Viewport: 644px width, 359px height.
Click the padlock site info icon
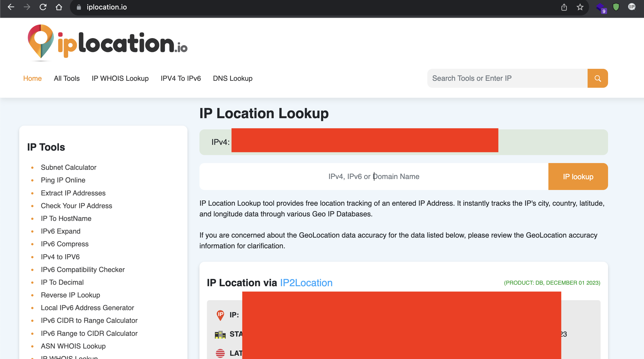(79, 7)
